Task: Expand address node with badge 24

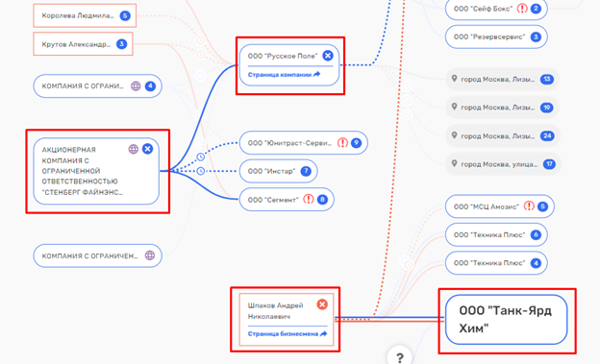Action: (547, 135)
